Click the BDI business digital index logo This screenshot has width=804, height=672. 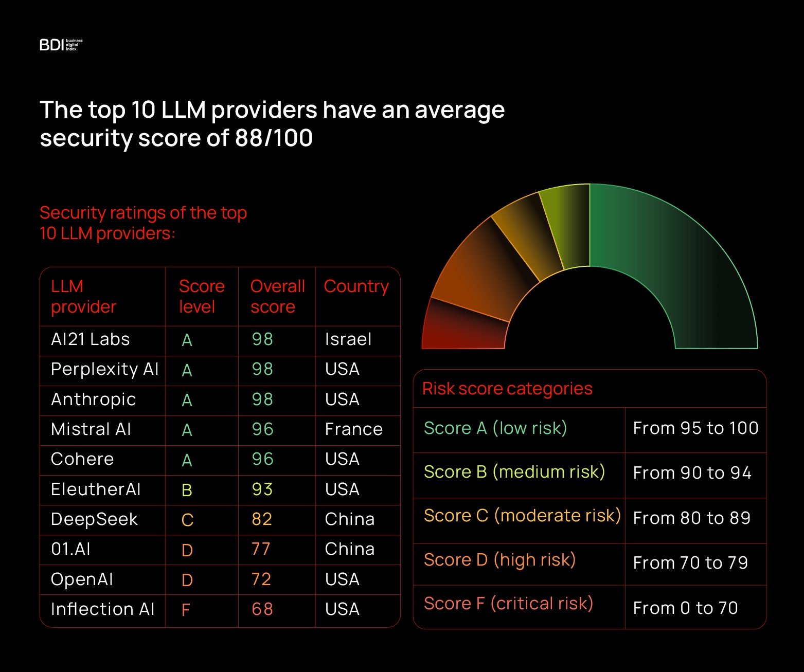[x=61, y=45]
